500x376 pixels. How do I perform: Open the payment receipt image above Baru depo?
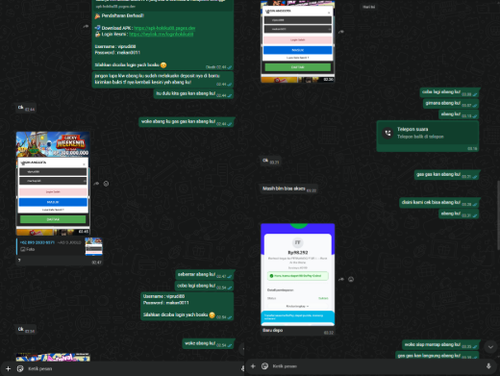coord(298,274)
